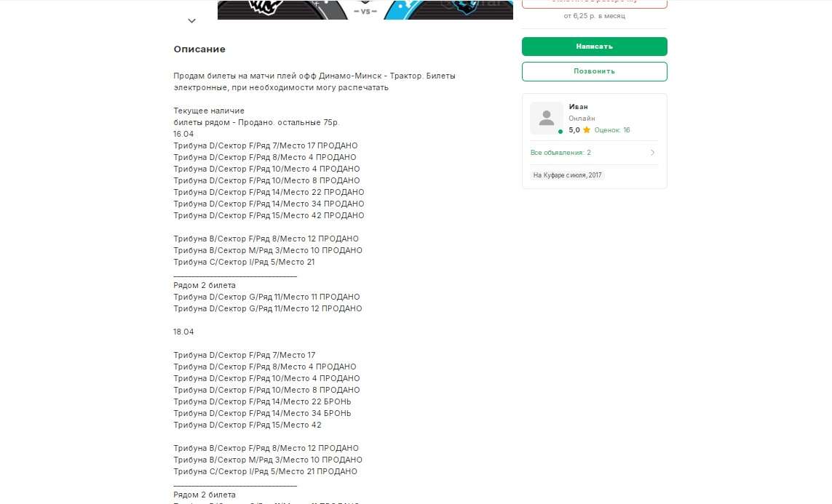Click the green online status dot
This screenshot has width=832, height=504.
[x=560, y=132]
